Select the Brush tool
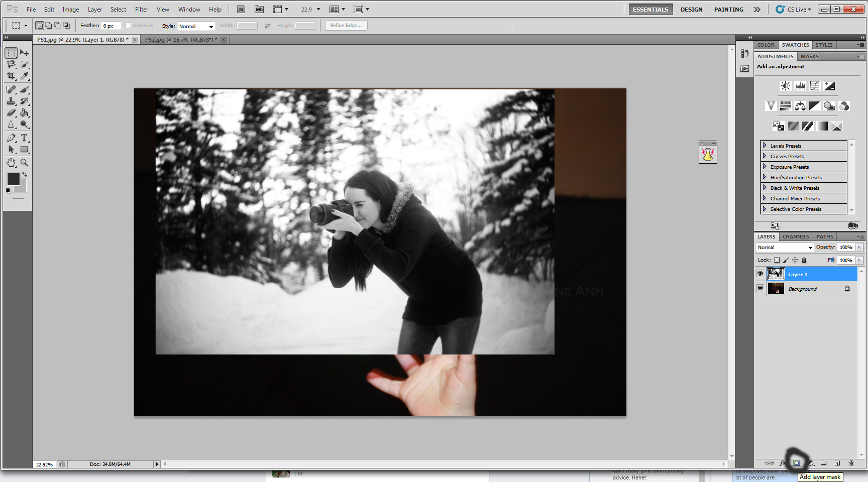Screen dimensions: 868x482 [x=24, y=89]
